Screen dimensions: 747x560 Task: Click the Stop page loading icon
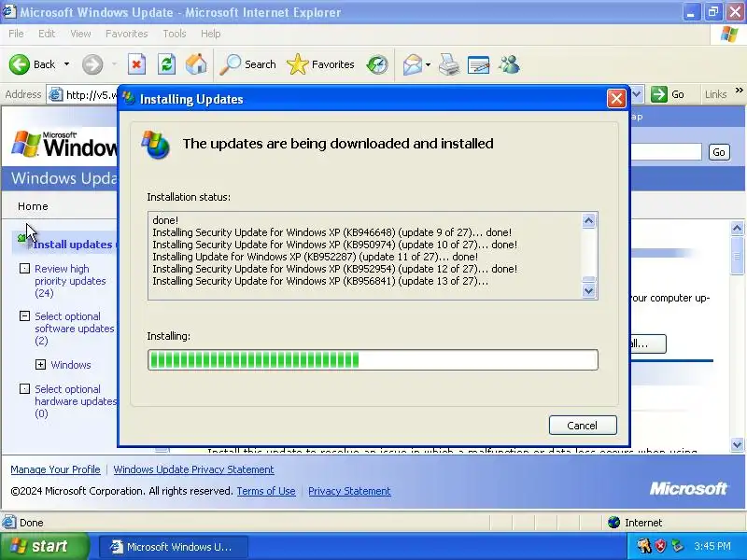[136, 64]
